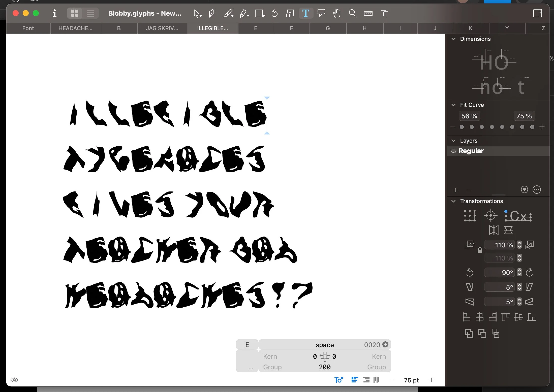The height and width of the screenshot is (392, 554).
Task: Open the K tab
Action: coord(471,28)
